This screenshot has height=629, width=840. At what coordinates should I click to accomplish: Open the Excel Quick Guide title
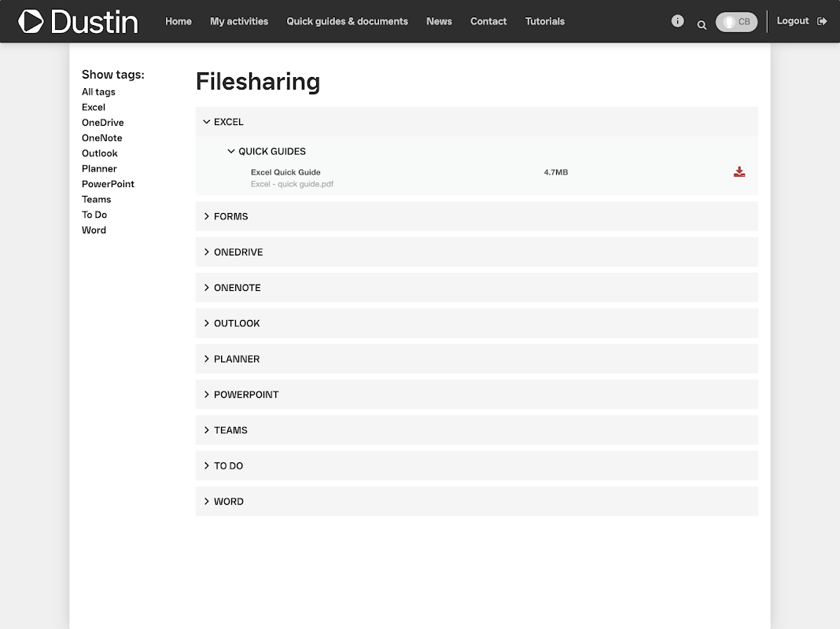pos(286,172)
